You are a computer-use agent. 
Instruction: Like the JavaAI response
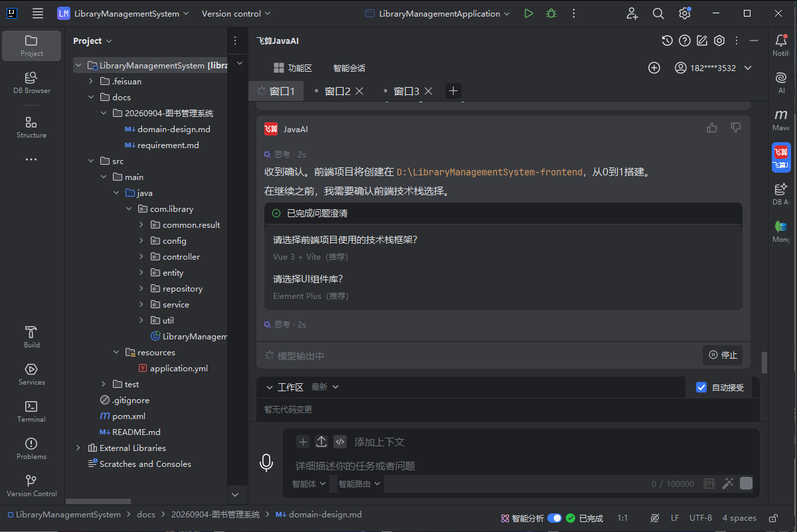click(x=712, y=128)
